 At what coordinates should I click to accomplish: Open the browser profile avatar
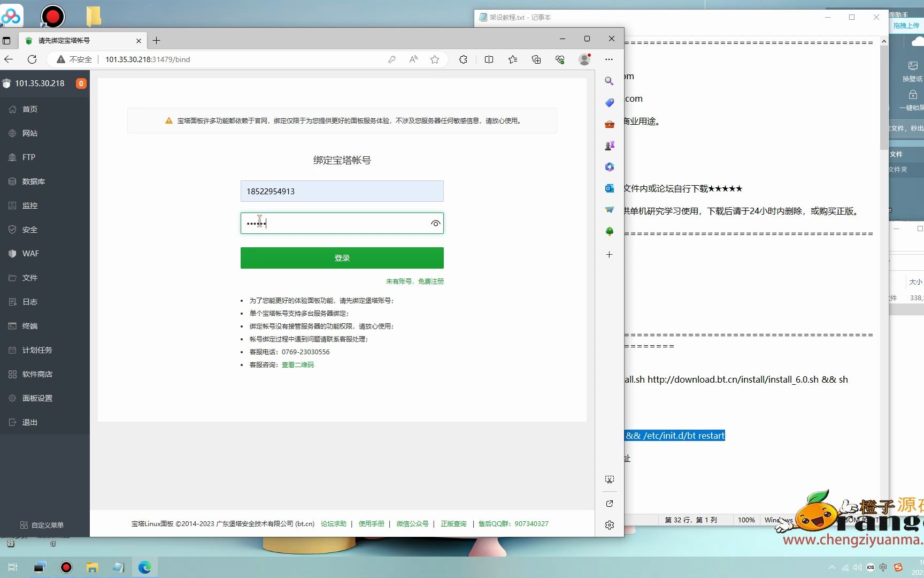584,59
